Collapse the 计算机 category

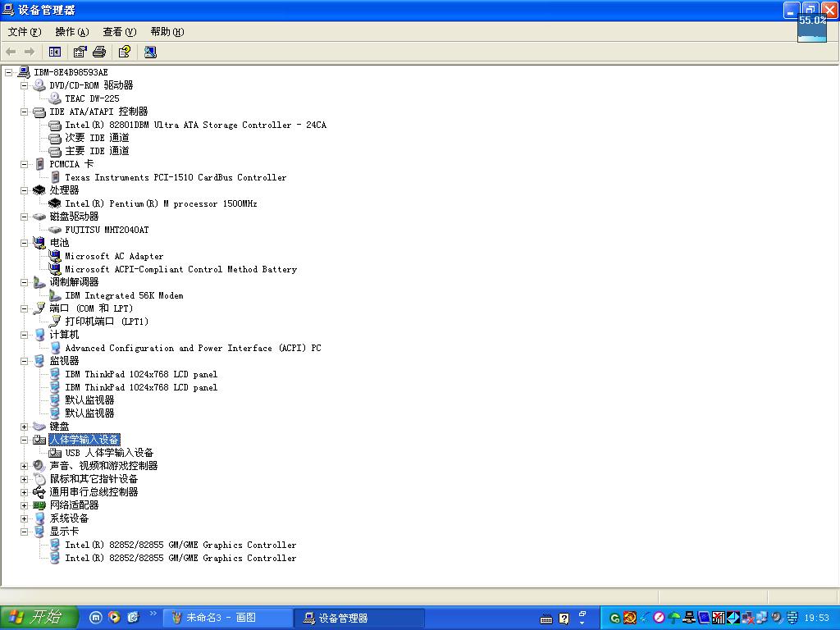[24, 335]
